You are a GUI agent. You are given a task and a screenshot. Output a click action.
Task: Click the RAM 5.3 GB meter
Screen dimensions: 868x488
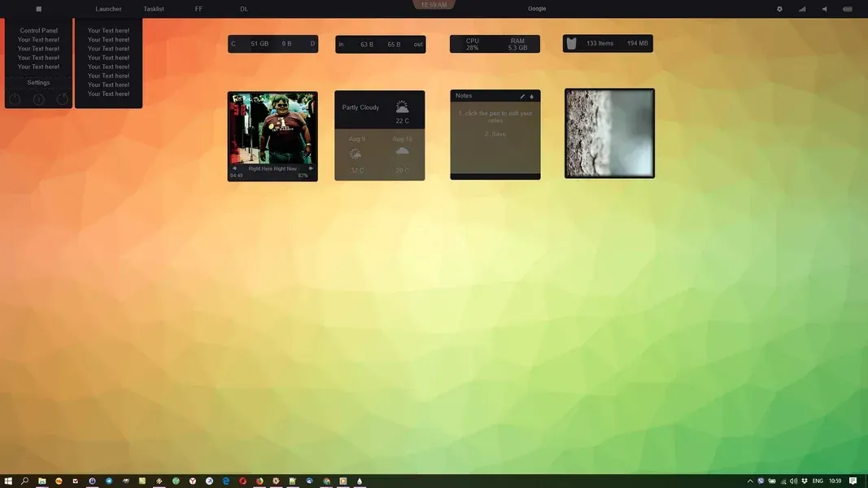click(517, 44)
